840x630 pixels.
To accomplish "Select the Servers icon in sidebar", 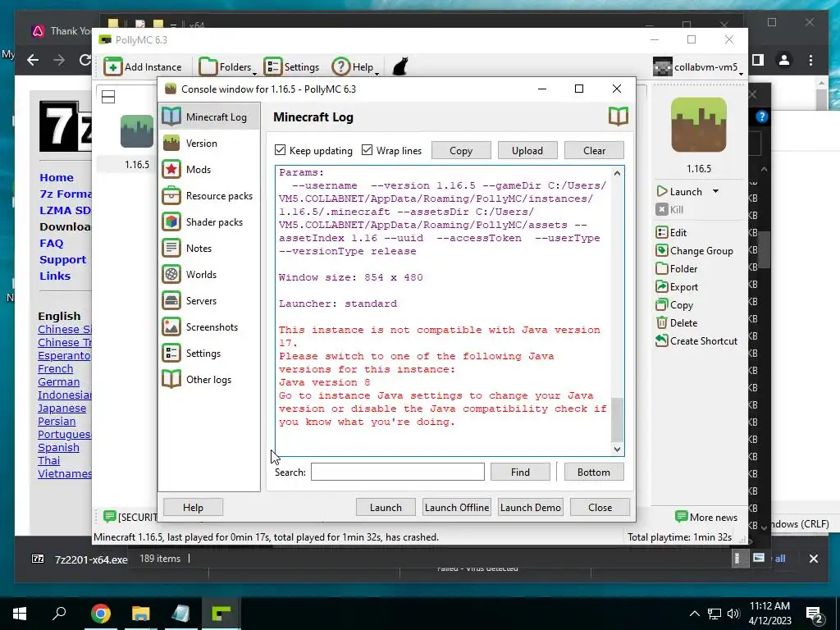I will point(171,300).
